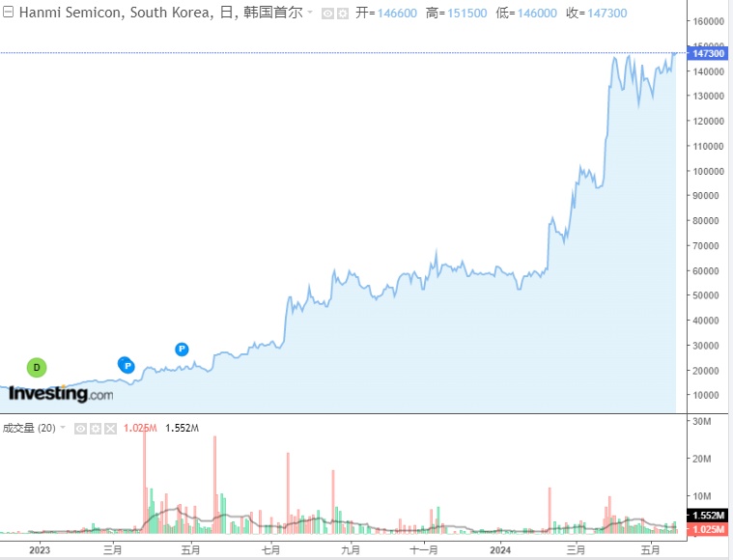Image resolution: width=733 pixels, height=560 pixels.
Task: Toggle eye icon for 成交量 indicator
Action: pos(80,429)
